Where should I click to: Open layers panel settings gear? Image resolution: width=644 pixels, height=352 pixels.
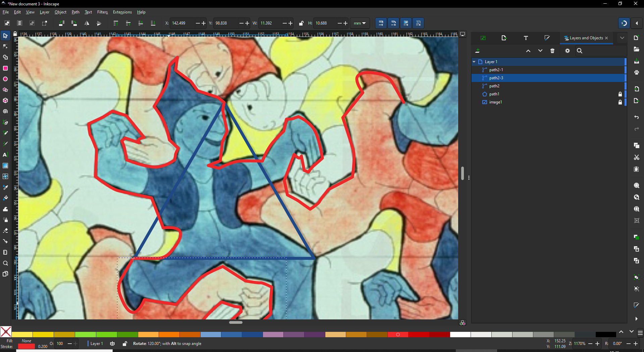(567, 51)
